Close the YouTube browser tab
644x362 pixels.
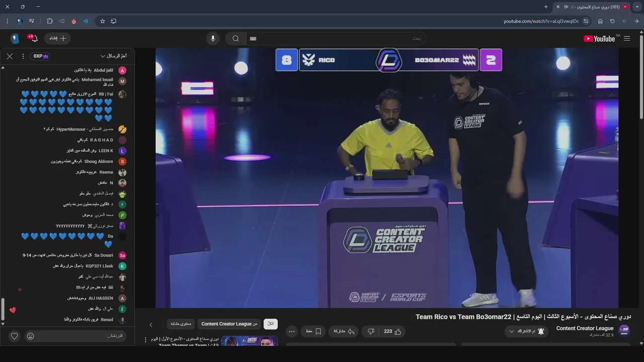tap(557, 7)
